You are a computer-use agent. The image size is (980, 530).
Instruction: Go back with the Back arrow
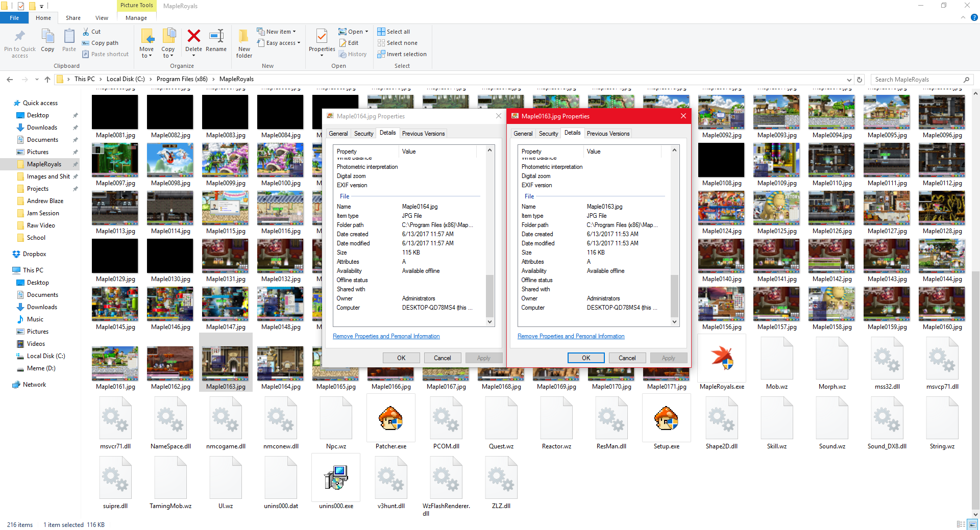pyautogui.click(x=10, y=80)
